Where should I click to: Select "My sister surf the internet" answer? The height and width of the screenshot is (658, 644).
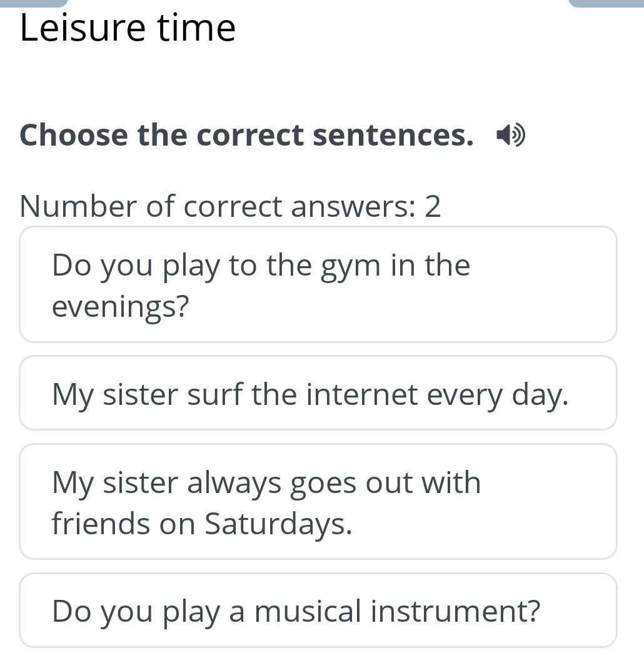tap(318, 394)
